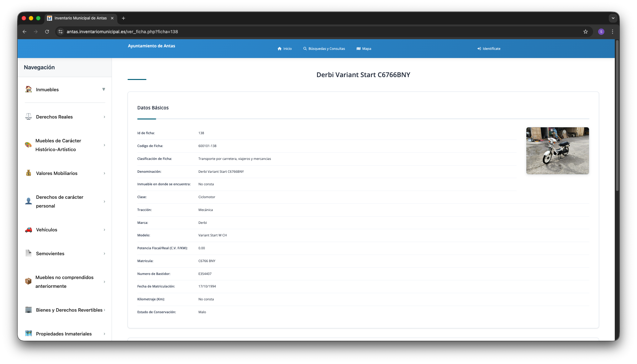
Task: Open the Búsquedas y Consultas menu
Action: click(327, 49)
